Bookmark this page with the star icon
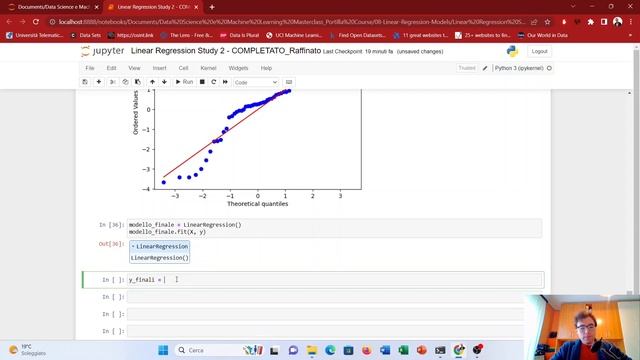Screen dimensions: 640x360 (547, 22)
